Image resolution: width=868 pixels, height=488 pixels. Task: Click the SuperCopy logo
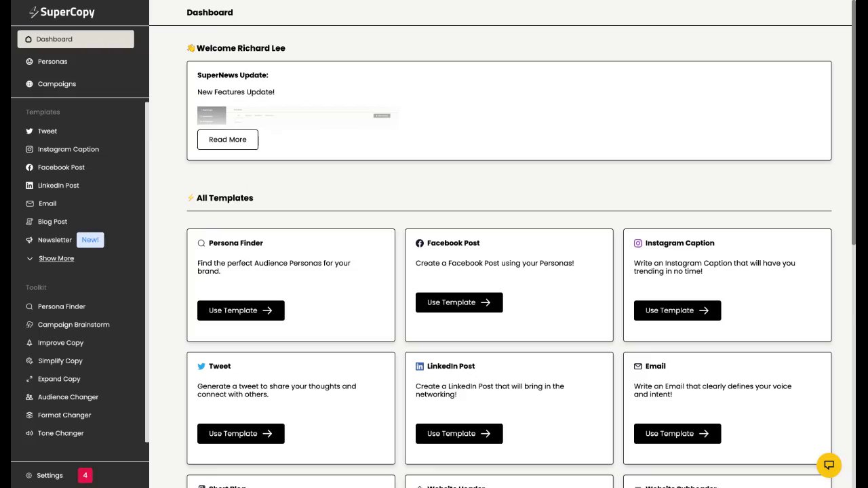click(x=62, y=12)
